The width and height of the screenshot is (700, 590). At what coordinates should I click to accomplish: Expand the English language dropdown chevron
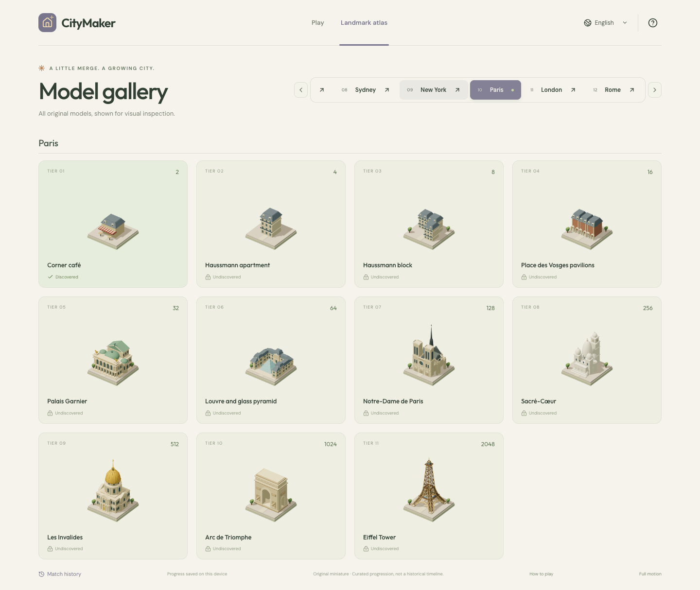pyautogui.click(x=625, y=23)
